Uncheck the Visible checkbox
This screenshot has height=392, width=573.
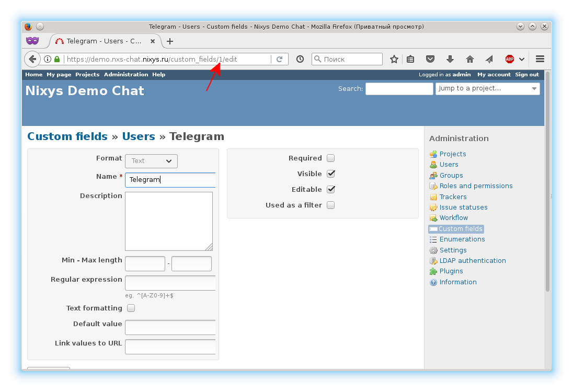coord(331,174)
